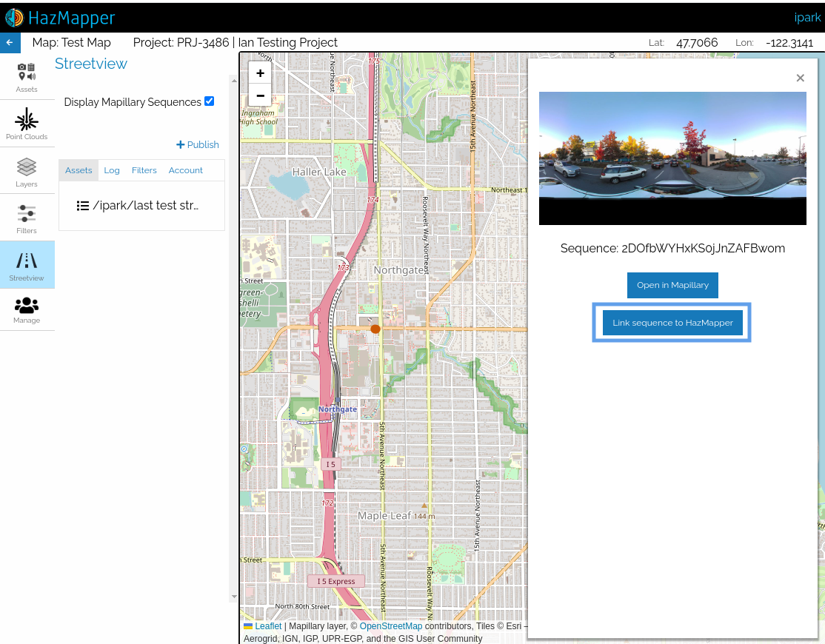Zoom out on the map

click(260, 95)
